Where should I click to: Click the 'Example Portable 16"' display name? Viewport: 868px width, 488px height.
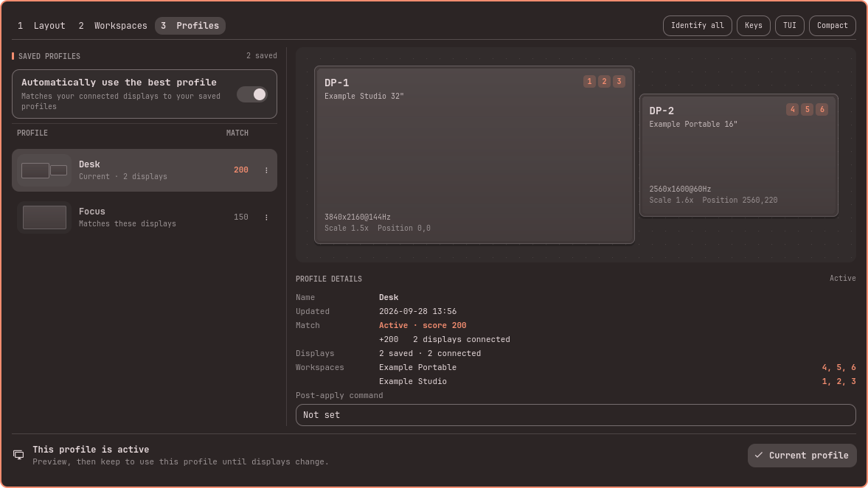(693, 124)
